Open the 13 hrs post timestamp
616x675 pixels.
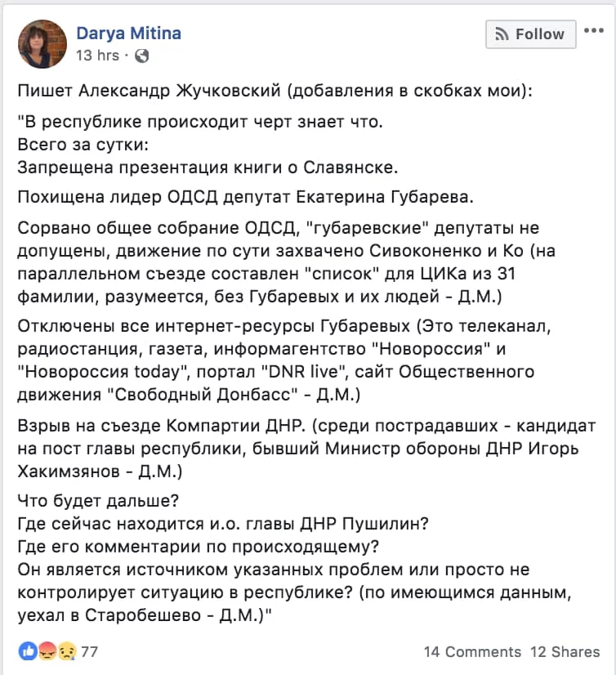click(98, 56)
